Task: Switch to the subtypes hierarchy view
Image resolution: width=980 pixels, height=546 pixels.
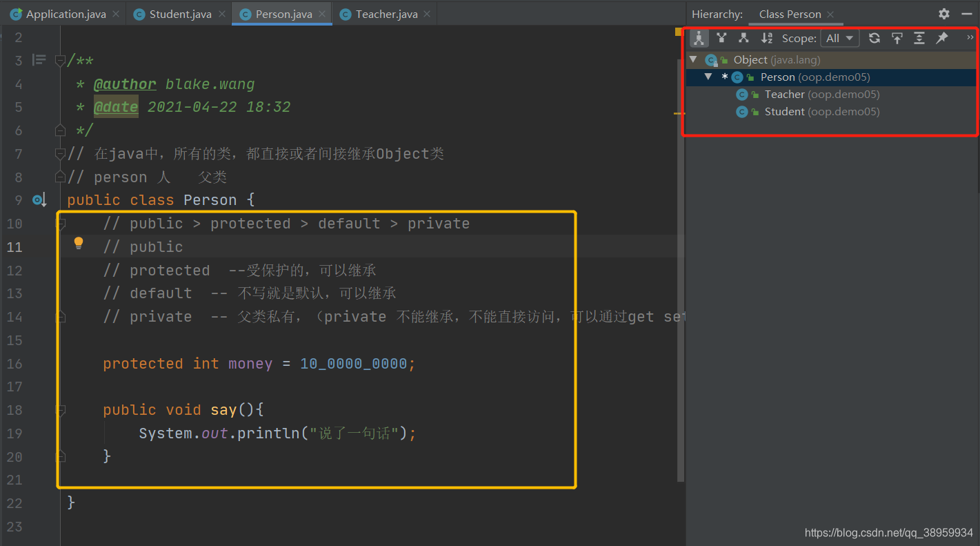Action: tap(743, 38)
